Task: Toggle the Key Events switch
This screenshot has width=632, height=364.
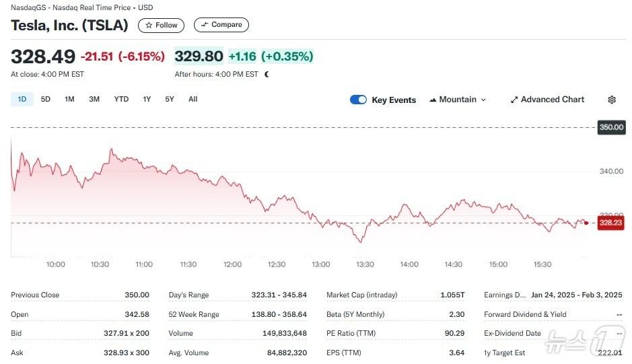Action: click(x=358, y=100)
